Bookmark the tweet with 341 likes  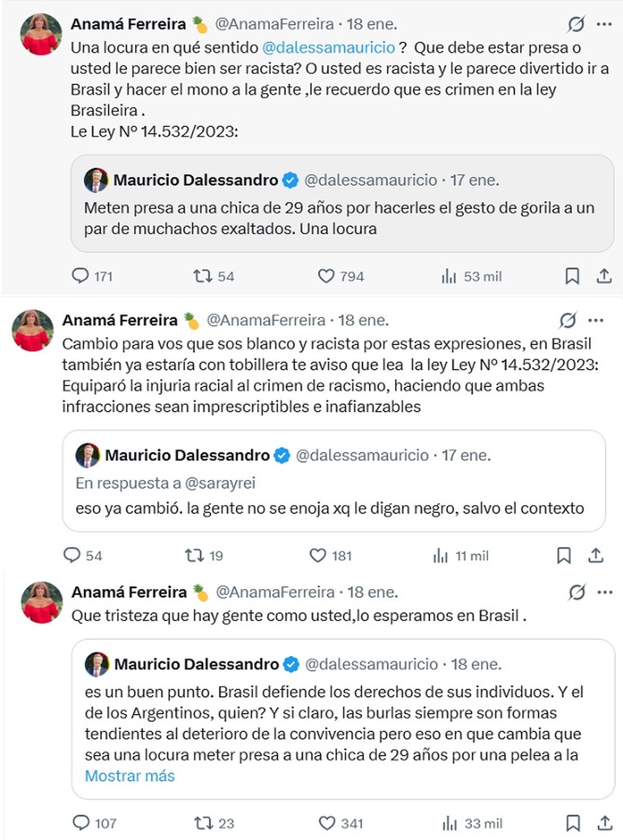click(x=573, y=823)
